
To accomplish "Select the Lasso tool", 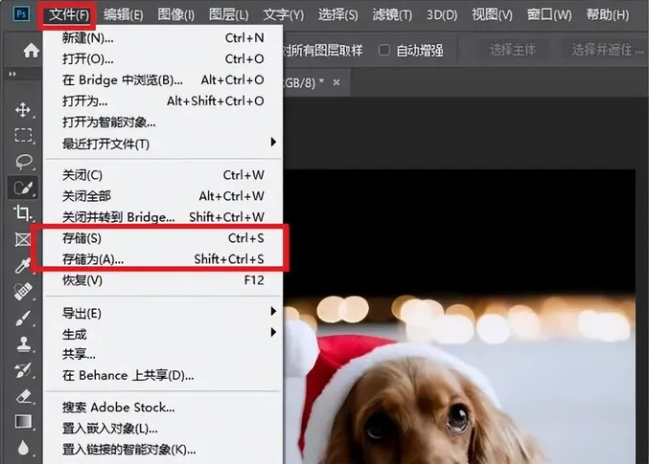I will 24,161.
